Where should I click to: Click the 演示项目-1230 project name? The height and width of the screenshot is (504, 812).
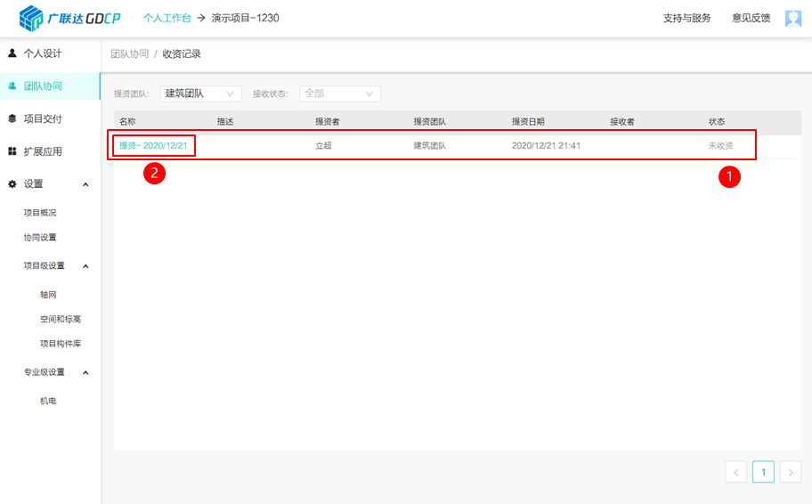pyautogui.click(x=246, y=18)
